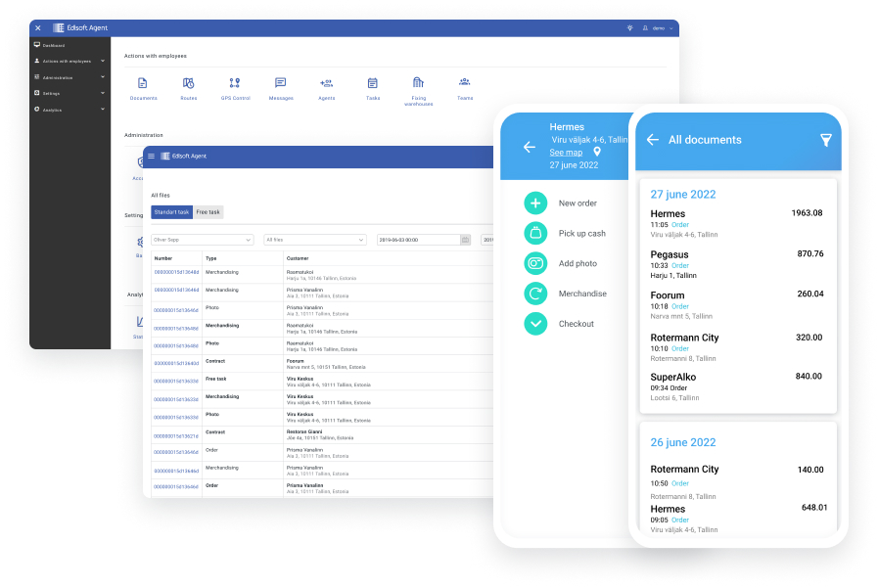Click the See map link

pyautogui.click(x=566, y=153)
